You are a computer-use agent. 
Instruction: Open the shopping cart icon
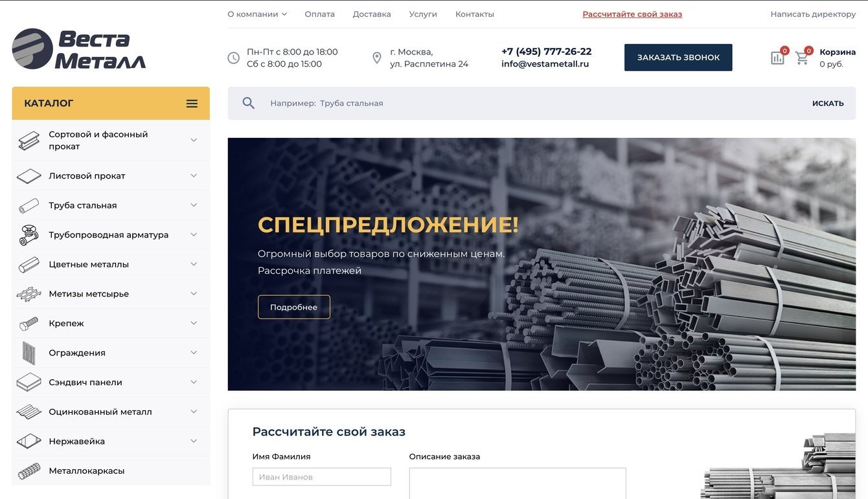pos(802,58)
